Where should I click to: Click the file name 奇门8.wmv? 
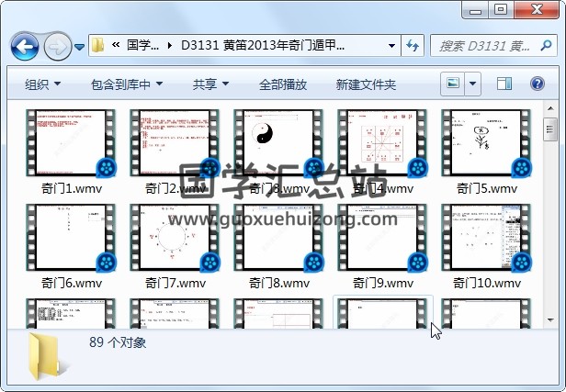pos(279,283)
